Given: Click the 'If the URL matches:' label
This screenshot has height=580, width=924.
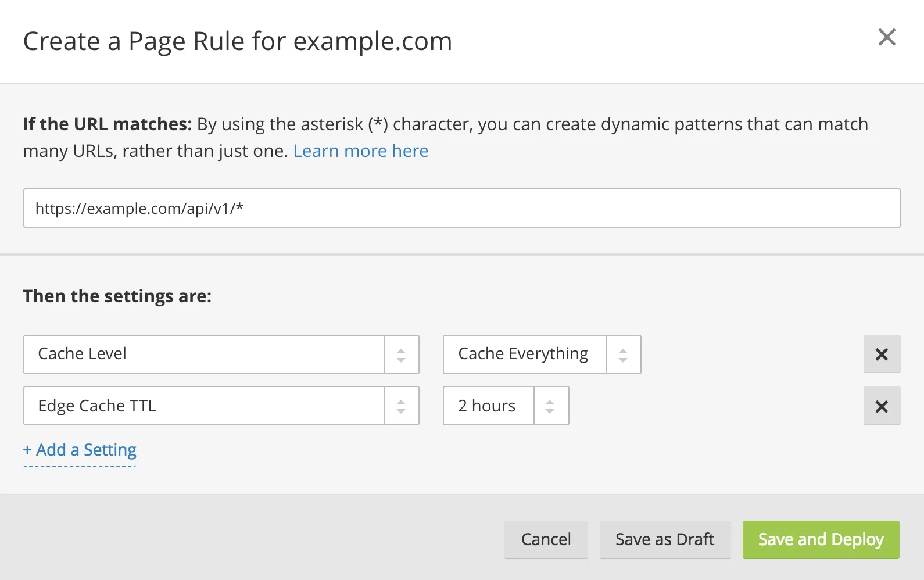Looking at the screenshot, I should pos(107,124).
